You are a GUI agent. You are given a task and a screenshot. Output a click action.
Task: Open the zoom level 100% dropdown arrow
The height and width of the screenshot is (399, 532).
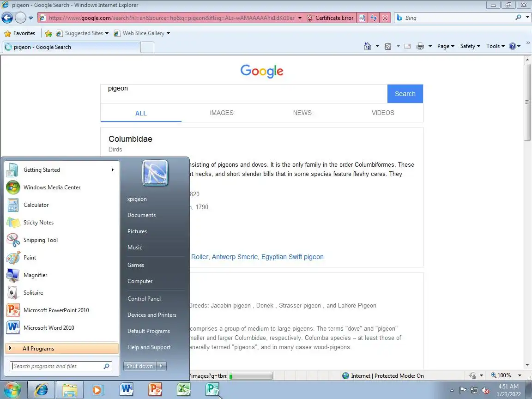tap(520, 375)
